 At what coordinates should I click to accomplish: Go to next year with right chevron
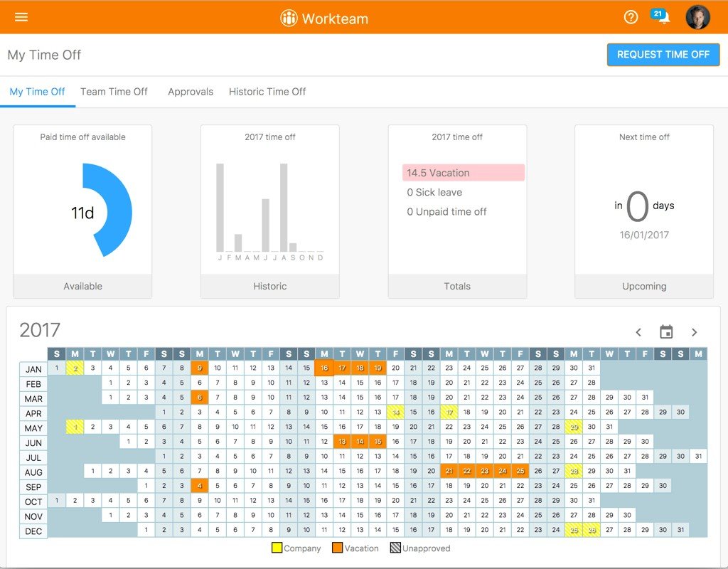click(694, 332)
